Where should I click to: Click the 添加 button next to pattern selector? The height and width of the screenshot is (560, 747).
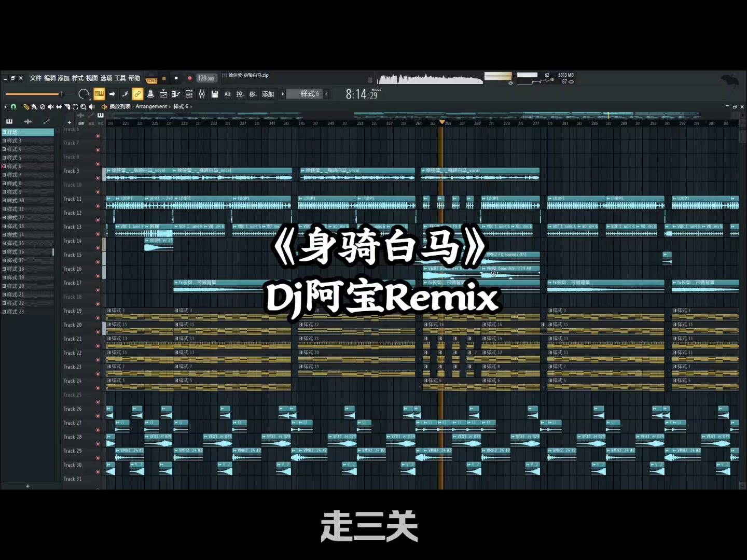pyautogui.click(x=268, y=94)
